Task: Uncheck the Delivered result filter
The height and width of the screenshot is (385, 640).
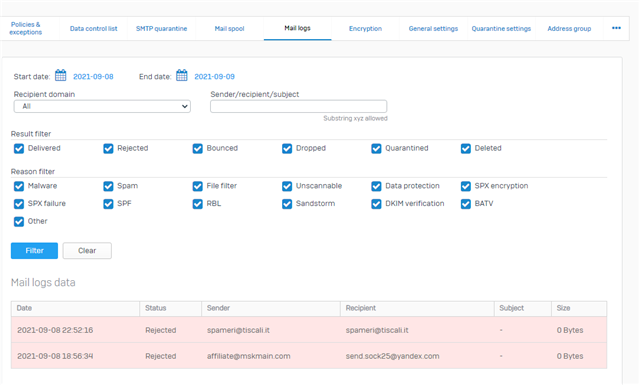Action: point(19,148)
